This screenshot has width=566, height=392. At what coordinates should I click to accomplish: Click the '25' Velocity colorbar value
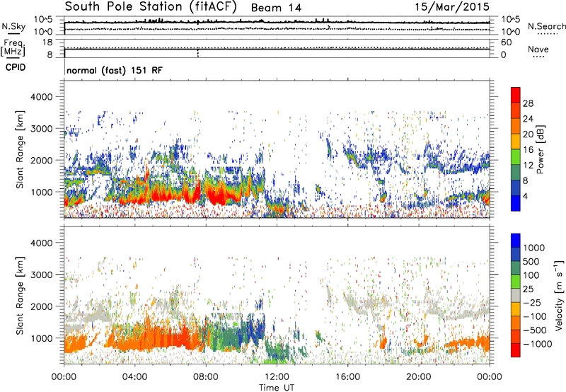(x=528, y=289)
